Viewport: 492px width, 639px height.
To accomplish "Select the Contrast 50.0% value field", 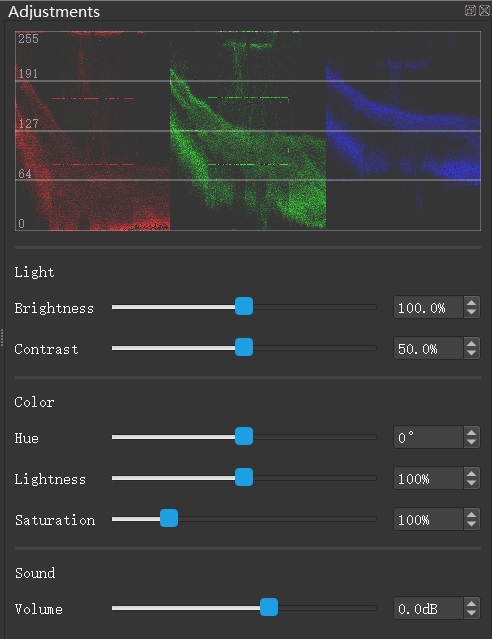I will point(428,348).
